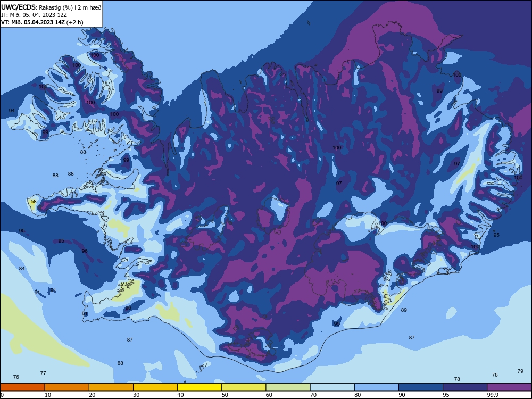Click the initial time line 'IT: Mið. 05. 04. 2023 12Z'
This screenshot has height=399, width=532.
coord(34,15)
